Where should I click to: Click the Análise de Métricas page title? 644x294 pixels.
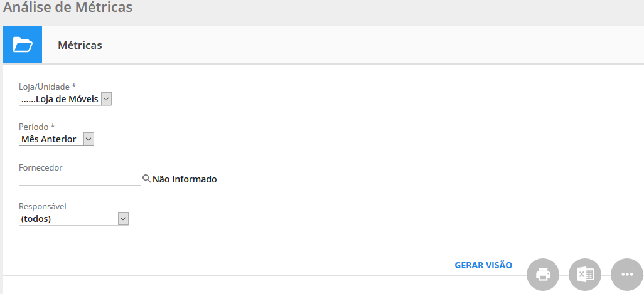click(x=68, y=8)
